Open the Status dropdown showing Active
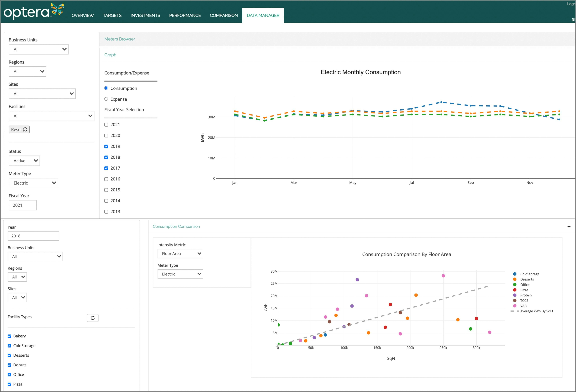The image size is (576, 392). [x=24, y=161]
